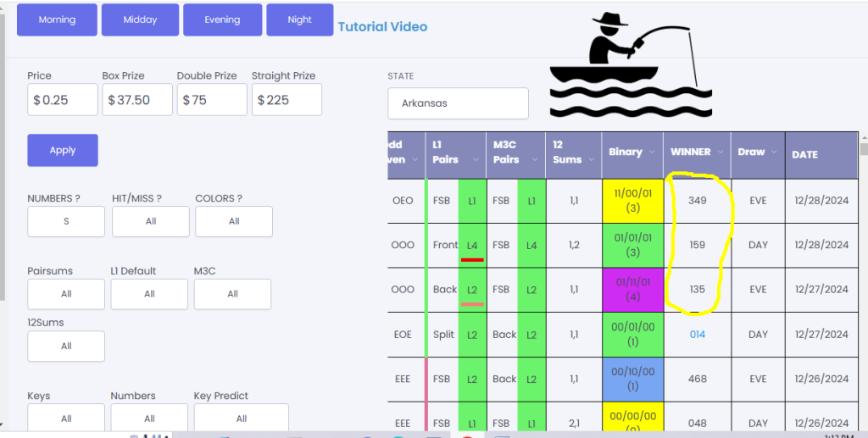Click the purple 01/11/01 binary cell
This screenshot has width=868, height=438.
pyautogui.click(x=632, y=290)
